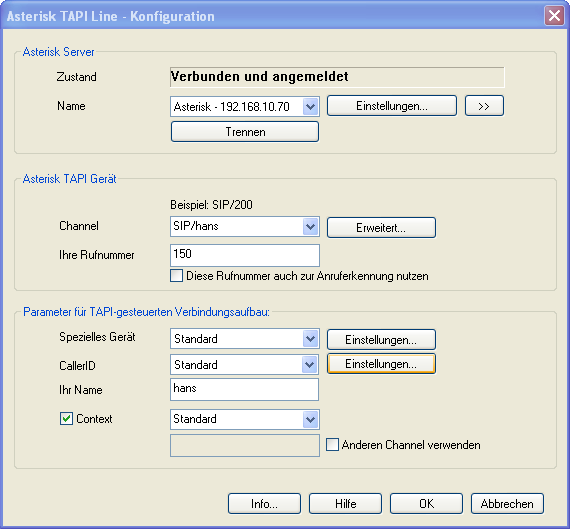Click the Asterisk Server group label
This screenshot has width=570, height=529.
(x=58, y=52)
